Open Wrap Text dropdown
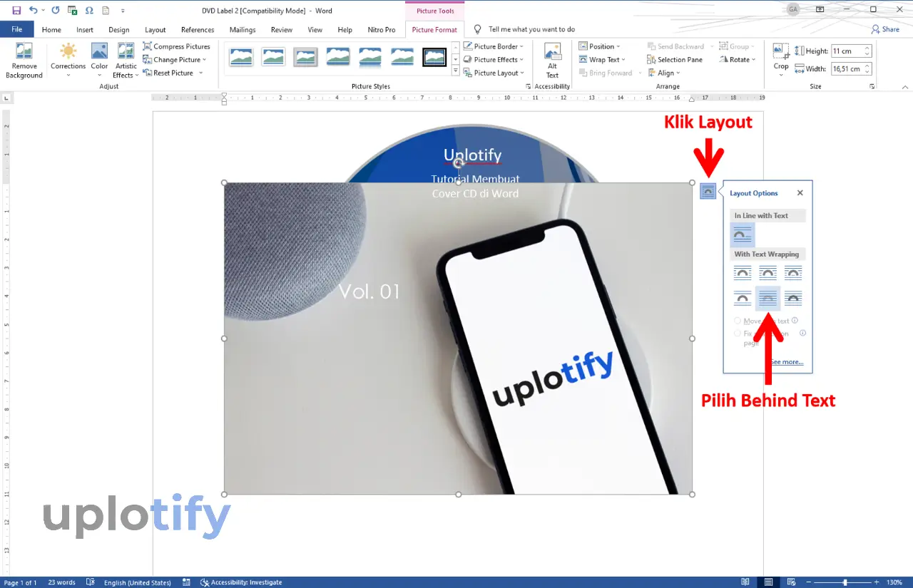 click(602, 60)
